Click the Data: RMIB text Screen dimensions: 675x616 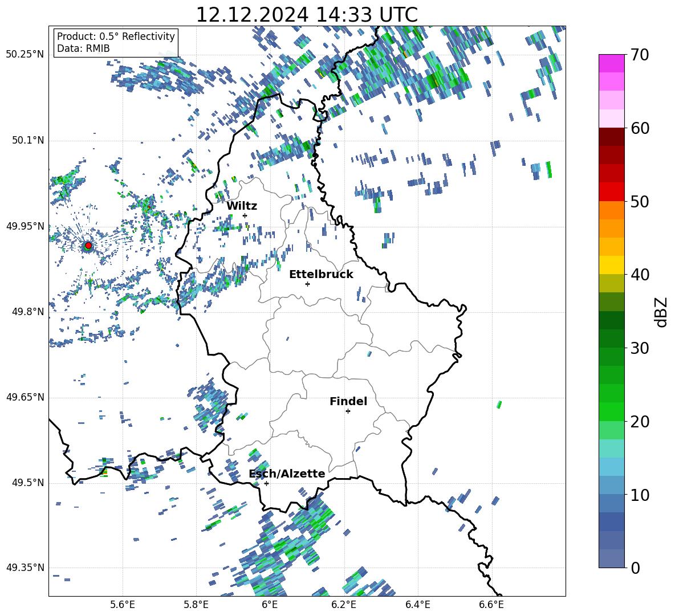[83, 48]
